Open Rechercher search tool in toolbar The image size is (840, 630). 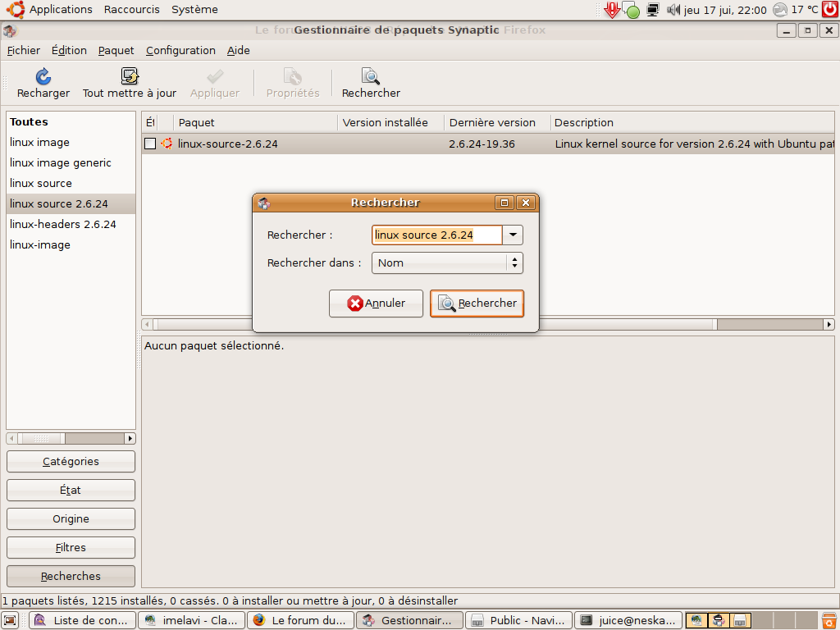coord(371,77)
